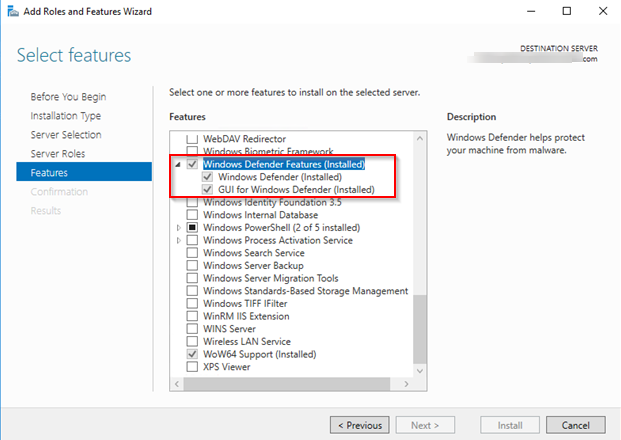
Task: Select the Windows Internal Database feature label
Action: (260, 215)
